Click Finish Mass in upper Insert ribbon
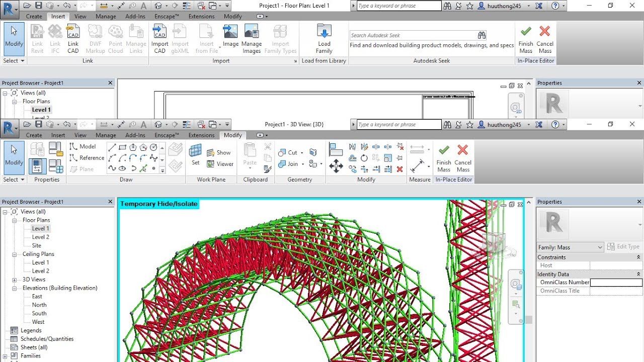This screenshot has height=362, width=644. click(x=526, y=39)
